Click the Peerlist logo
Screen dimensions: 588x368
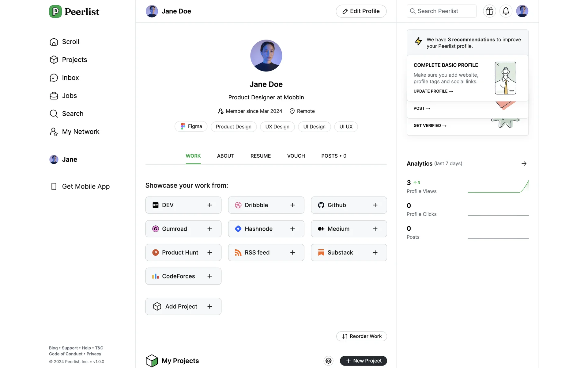click(74, 12)
